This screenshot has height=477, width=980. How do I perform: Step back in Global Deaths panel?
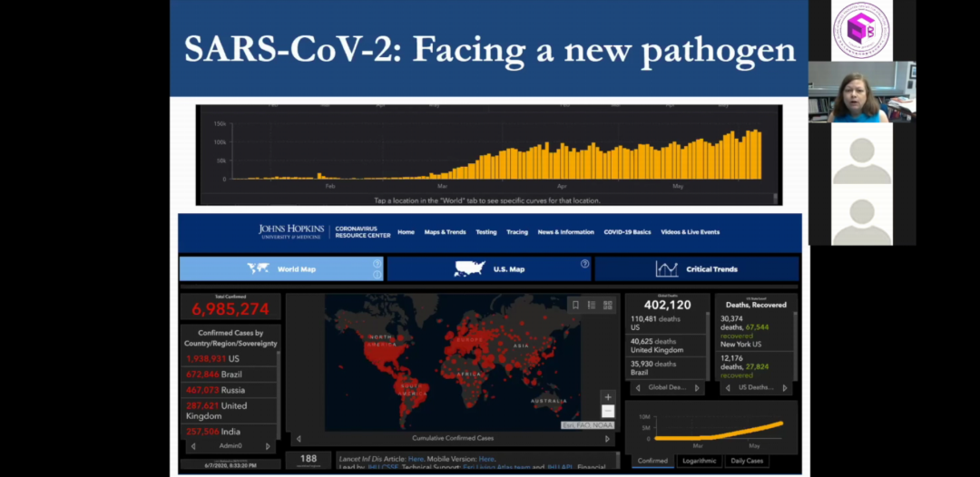pos(638,388)
